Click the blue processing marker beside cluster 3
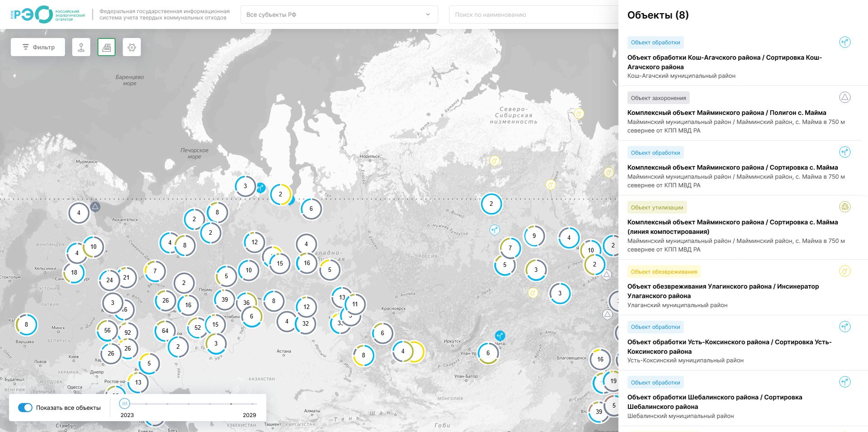Image resolution: width=868 pixels, height=432 pixels. pos(261,188)
